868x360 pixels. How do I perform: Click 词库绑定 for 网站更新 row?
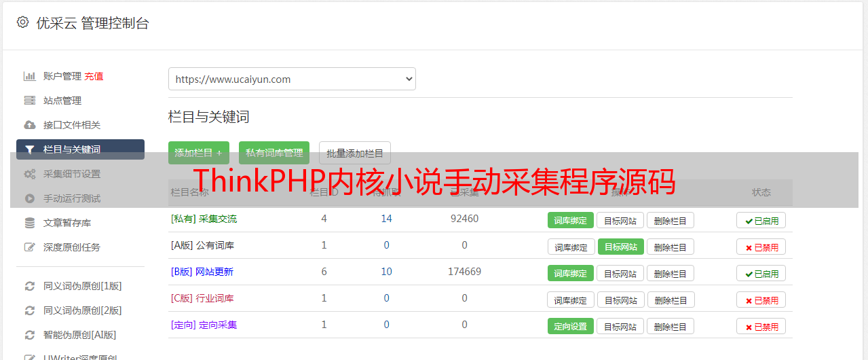pos(571,273)
